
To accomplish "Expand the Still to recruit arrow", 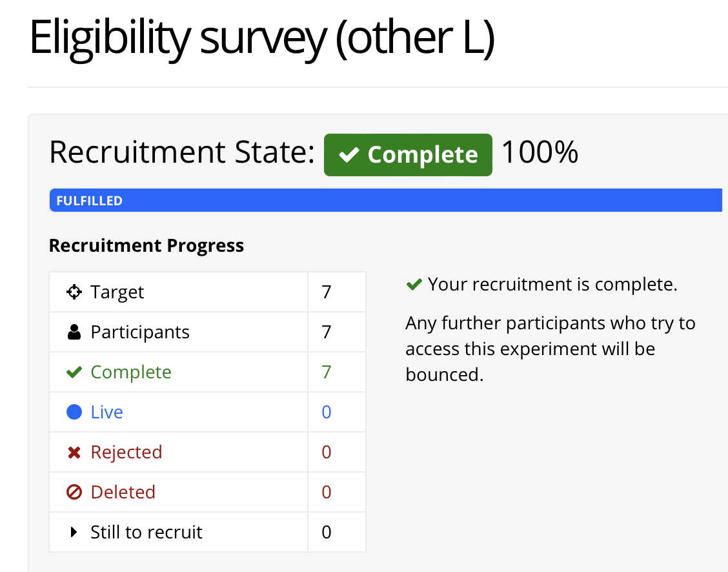I will (74, 532).
